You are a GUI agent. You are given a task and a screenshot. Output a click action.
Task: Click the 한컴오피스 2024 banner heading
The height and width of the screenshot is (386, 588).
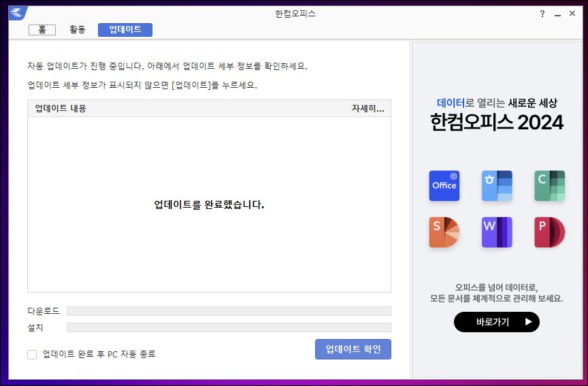tap(497, 123)
